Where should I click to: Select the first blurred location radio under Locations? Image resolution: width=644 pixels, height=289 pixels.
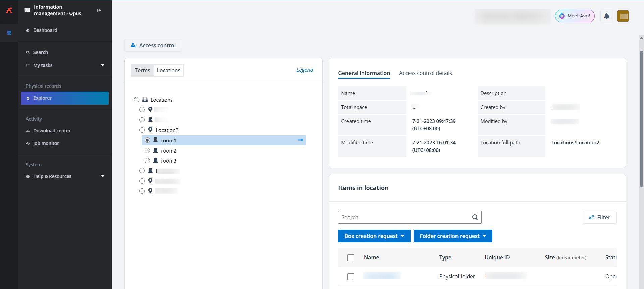tap(142, 110)
